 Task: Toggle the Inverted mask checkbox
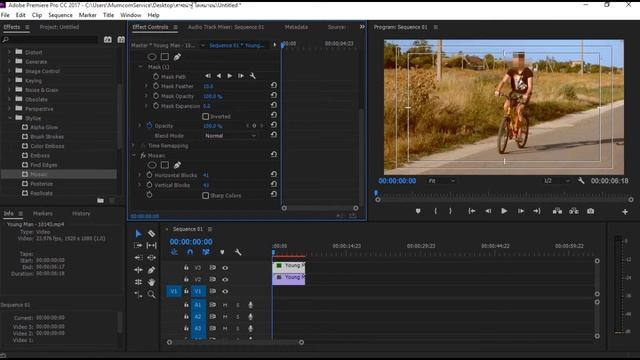(206, 116)
